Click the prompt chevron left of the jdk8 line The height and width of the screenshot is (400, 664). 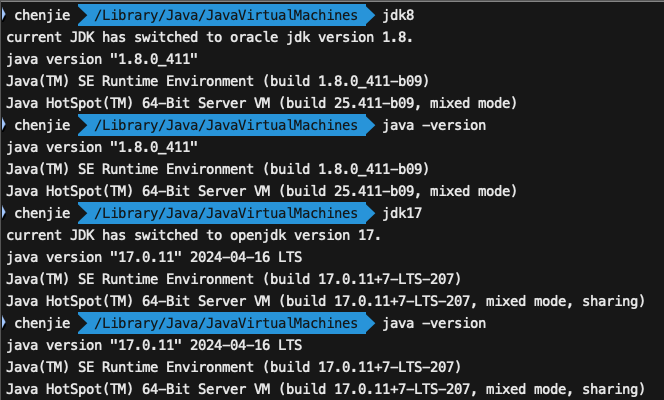click(4, 15)
